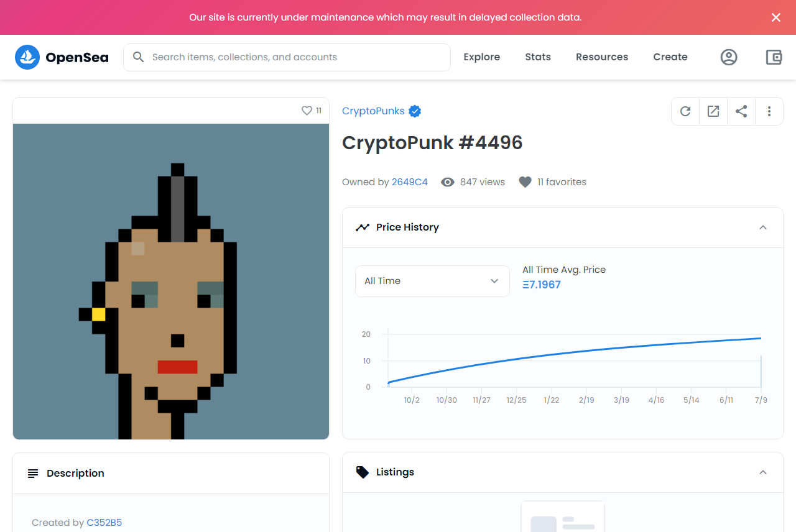Collapse the Listings section

[763, 472]
